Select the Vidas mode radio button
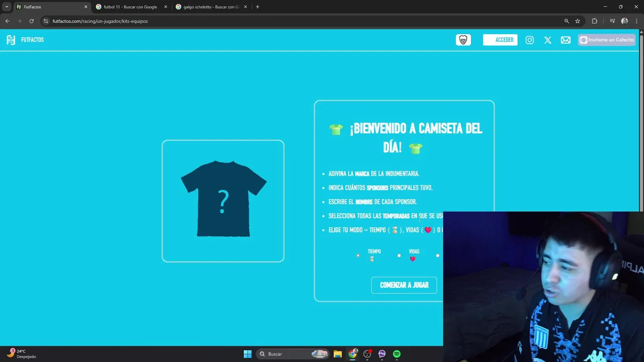Screen dimensions: 644x362 [x=399, y=255]
